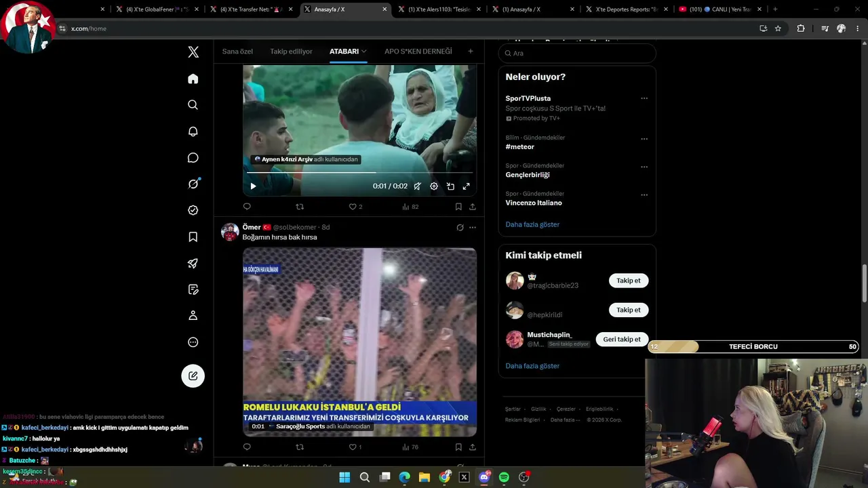Compose a new post with the white button

(x=193, y=375)
